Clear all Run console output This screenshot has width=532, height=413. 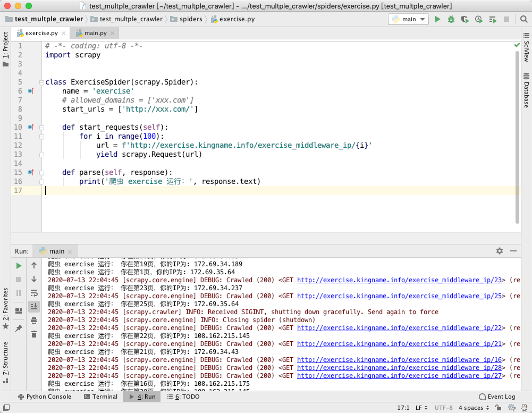[x=34, y=334]
